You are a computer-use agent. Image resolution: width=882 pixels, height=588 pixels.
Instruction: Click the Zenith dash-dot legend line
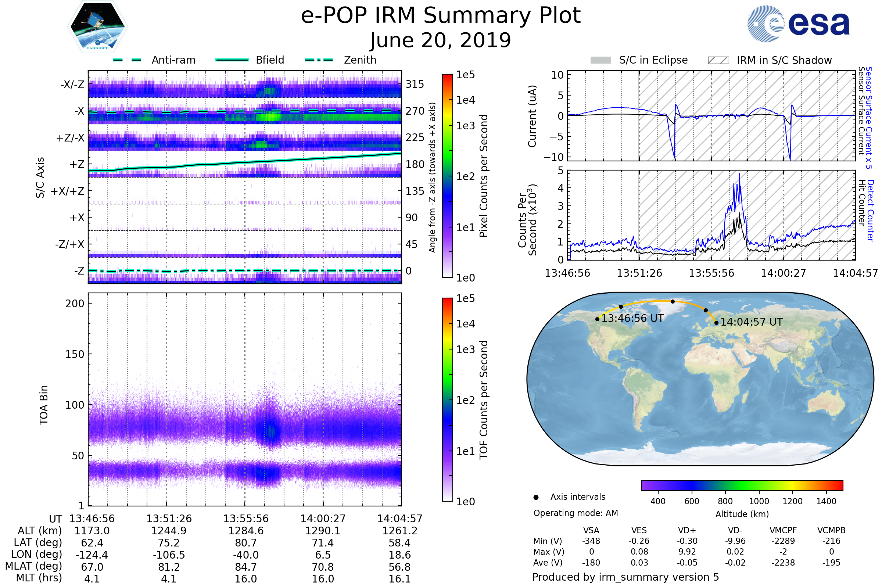319,60
